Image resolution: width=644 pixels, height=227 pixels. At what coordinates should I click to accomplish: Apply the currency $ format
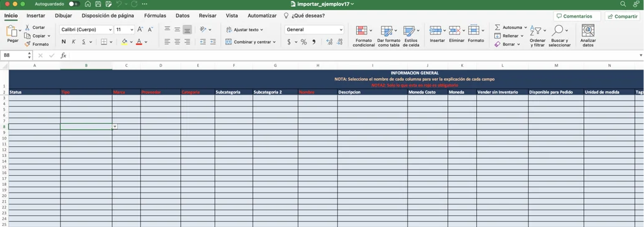[x=289, y=42]
